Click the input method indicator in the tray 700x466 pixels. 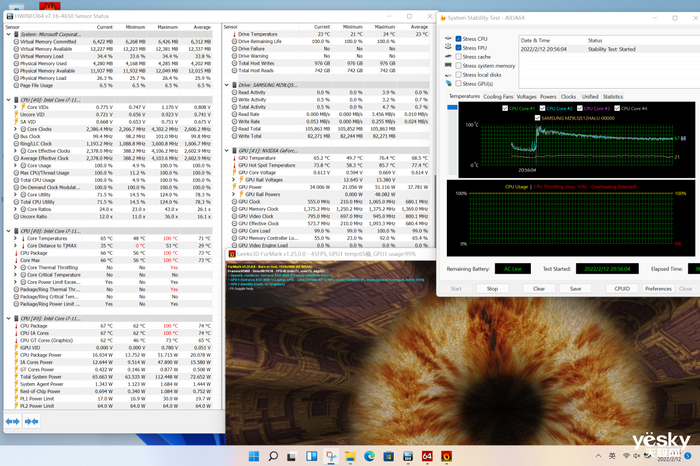[612, 456]
